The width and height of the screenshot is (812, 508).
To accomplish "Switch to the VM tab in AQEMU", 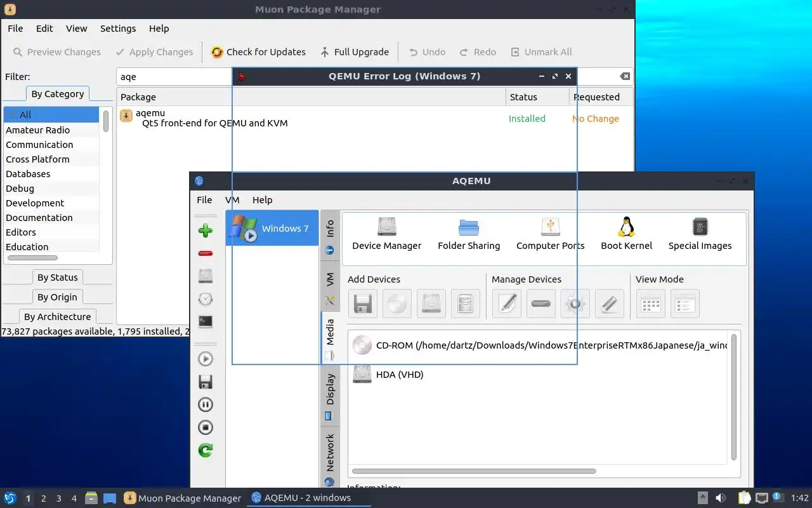I will tap(330, 286).
